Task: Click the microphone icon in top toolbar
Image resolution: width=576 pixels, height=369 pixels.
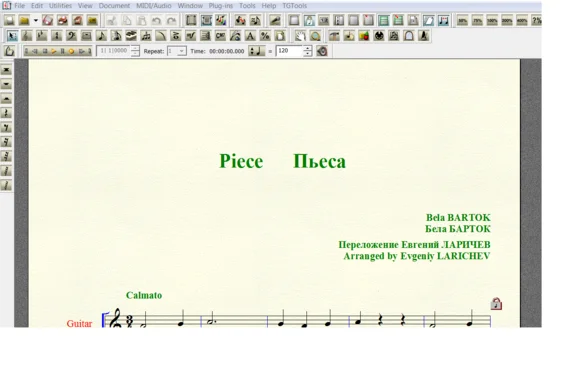Action: coord(275,20)
